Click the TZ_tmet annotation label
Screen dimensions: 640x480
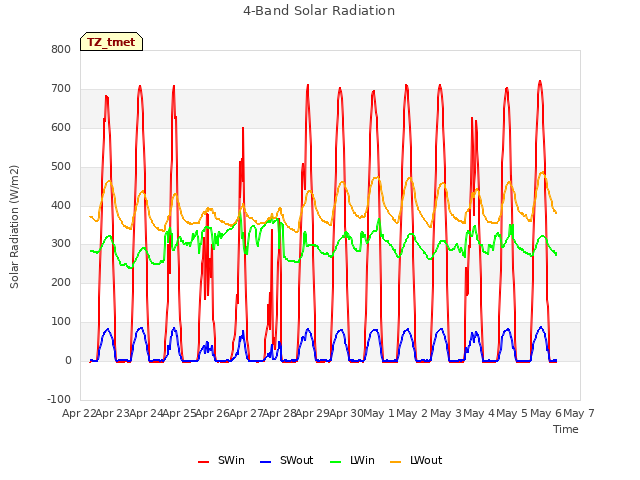pos(111,42)
